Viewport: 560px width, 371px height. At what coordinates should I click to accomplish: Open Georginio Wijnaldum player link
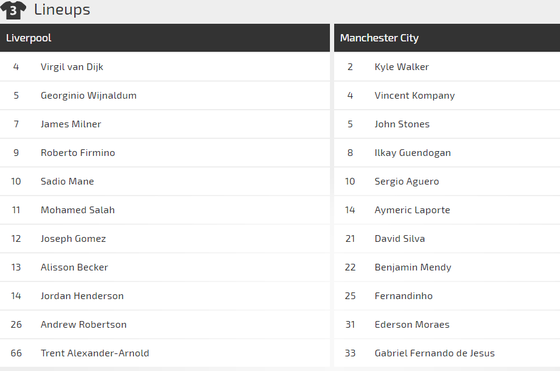[x=88, y=96]
